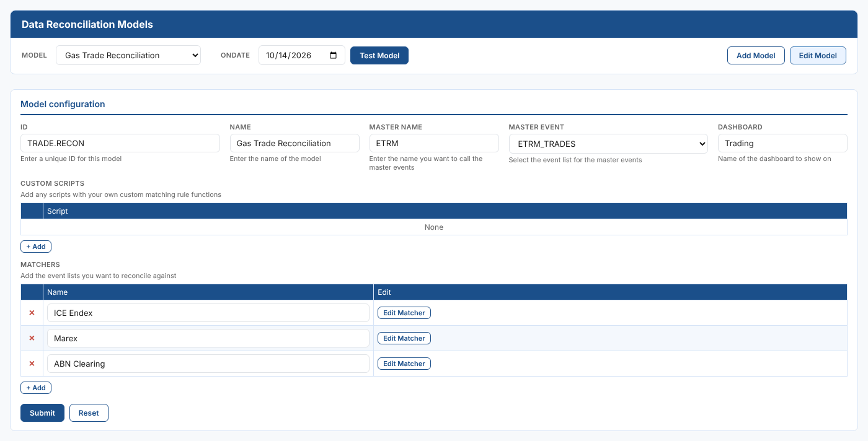Click the Add Model button
This screenshot has height=441, width=868.
[756, 55]
